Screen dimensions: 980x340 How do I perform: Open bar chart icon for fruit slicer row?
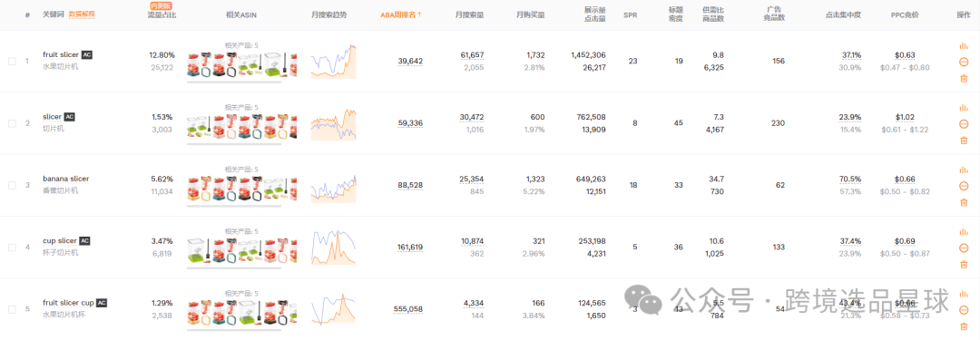[x=963, y=45]
